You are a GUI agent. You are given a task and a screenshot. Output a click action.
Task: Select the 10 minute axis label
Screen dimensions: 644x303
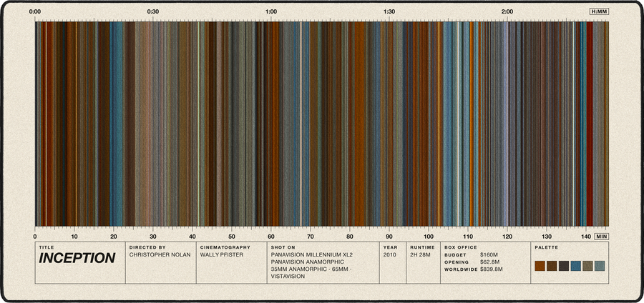(x=74, y=237)
